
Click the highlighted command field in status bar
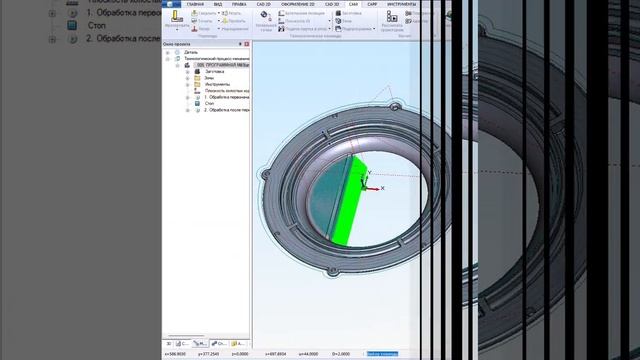[x=382, y=354]
